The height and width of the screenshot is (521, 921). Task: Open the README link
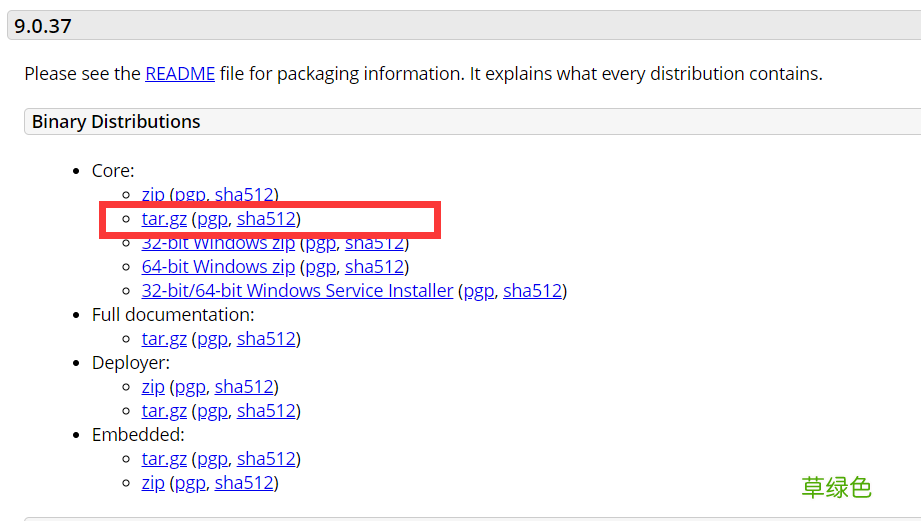[x=180, y=74]
